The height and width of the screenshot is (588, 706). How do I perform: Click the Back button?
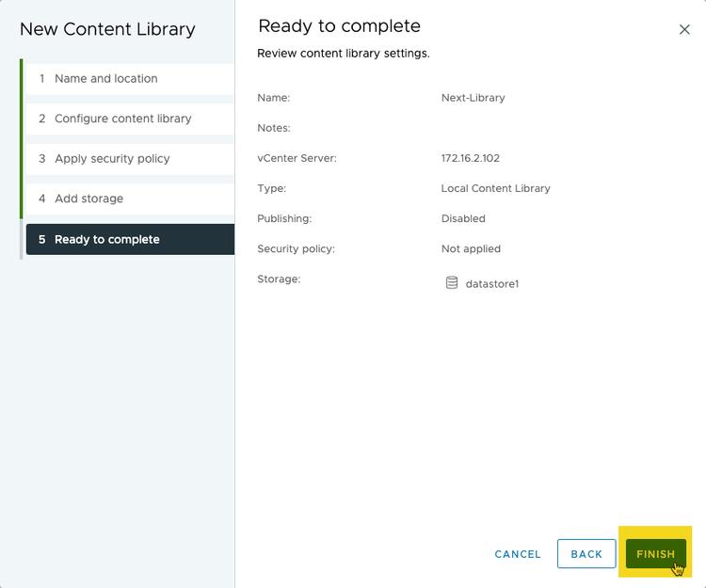pos(586,554)
